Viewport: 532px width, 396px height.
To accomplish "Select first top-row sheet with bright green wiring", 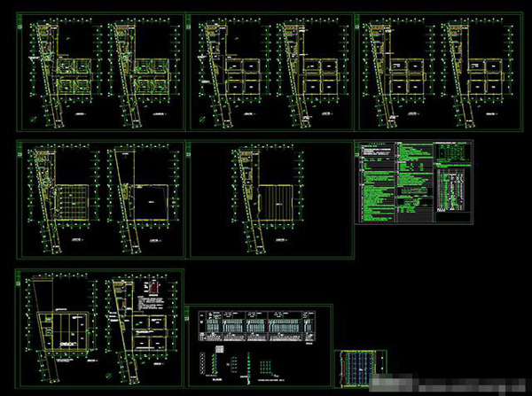I will click(101, 72).
